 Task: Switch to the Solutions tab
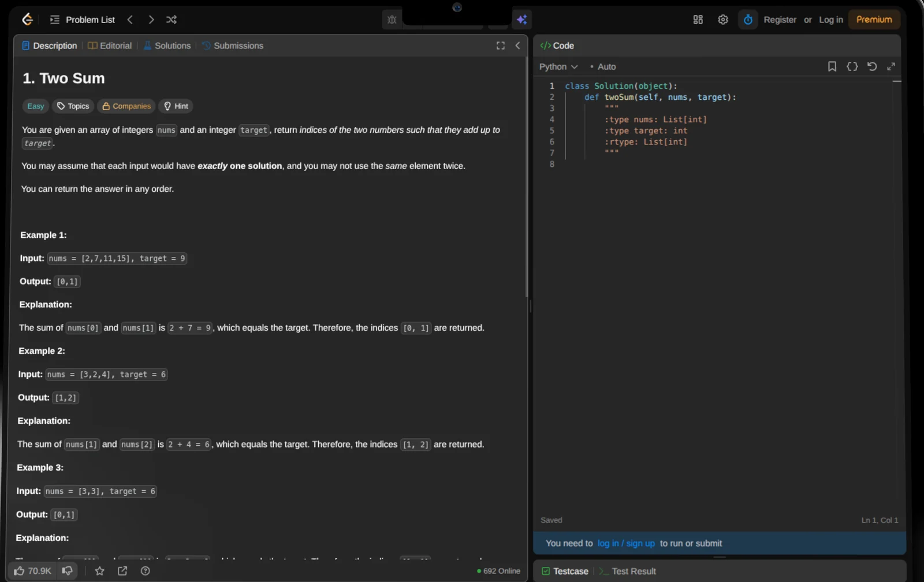click(167, 46)
